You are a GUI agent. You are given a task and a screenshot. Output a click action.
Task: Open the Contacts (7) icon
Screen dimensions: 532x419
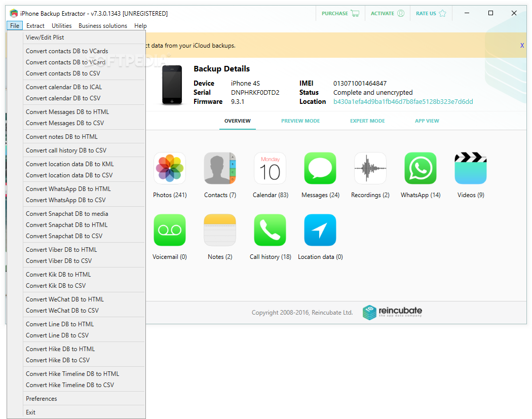(x=220, y=168)
